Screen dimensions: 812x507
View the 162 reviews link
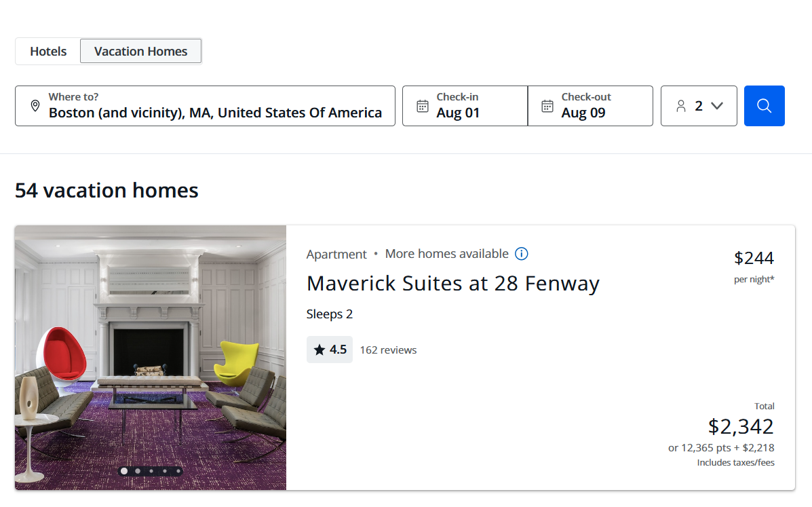pos(388,350)
